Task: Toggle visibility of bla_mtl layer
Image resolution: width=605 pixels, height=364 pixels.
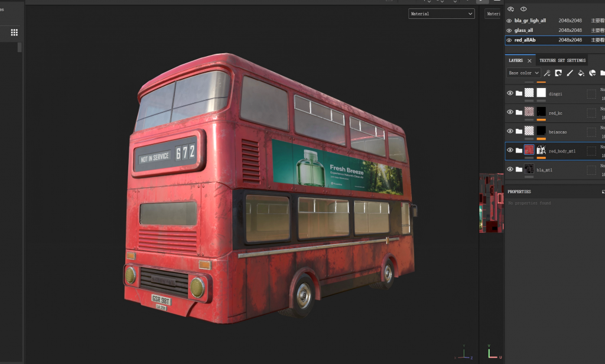Action: (510, 169)
